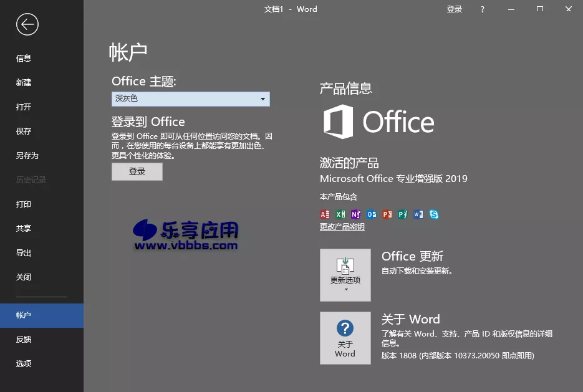583x392 pixels.
Task: Click the Excel product icon
Action: tap(340, 214)
